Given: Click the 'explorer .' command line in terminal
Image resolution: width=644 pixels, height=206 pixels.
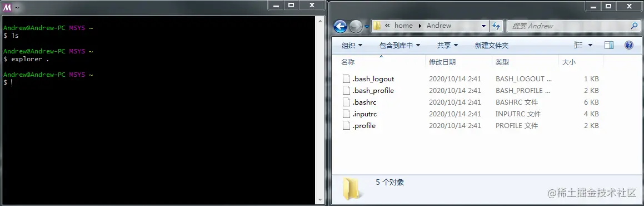Looking at the screenshot, I should 26,59.
